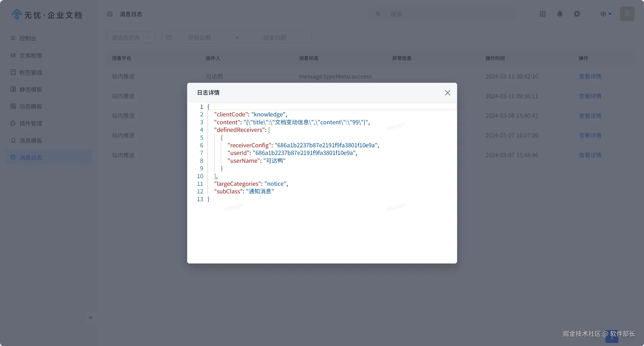Click the calendar icon in date range
The height and width of the screenshot is (346, 644).
tap(169, 37)
